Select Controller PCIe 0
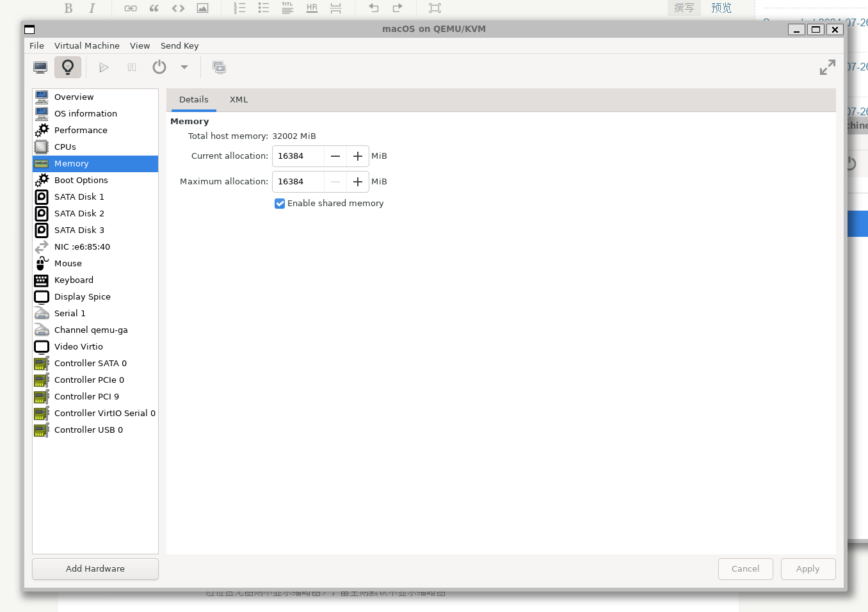This screenshot has height=612, width=868. pos(95,380)
